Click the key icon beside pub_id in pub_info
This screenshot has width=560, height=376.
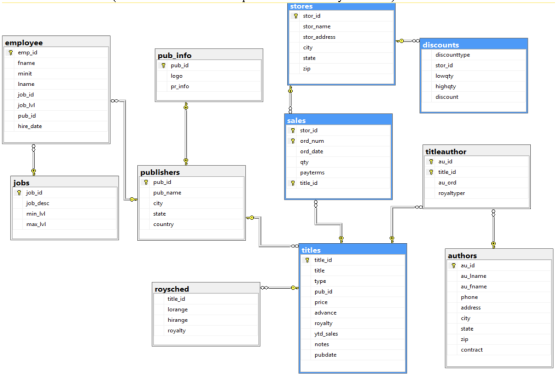click(164, 65)
